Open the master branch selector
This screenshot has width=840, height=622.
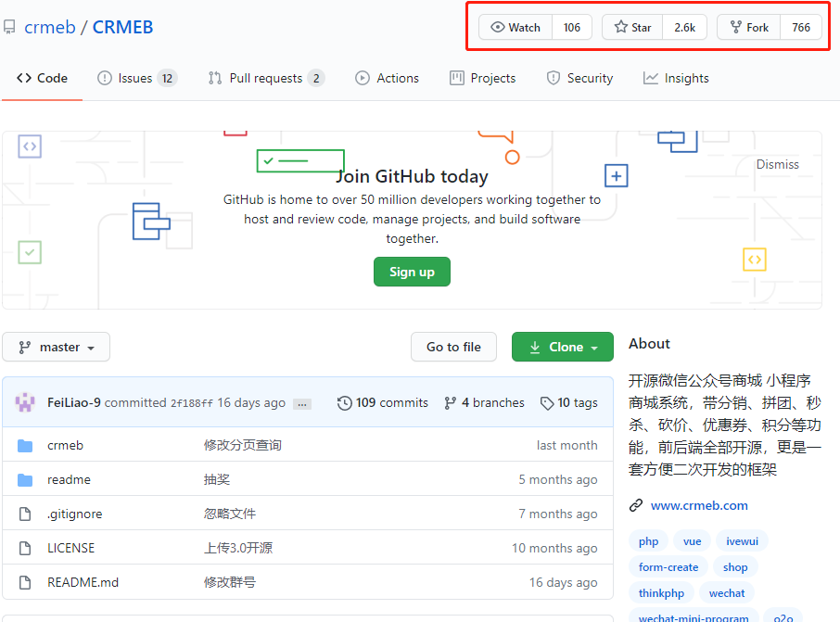pyautogui.click(x=56, y=347)
